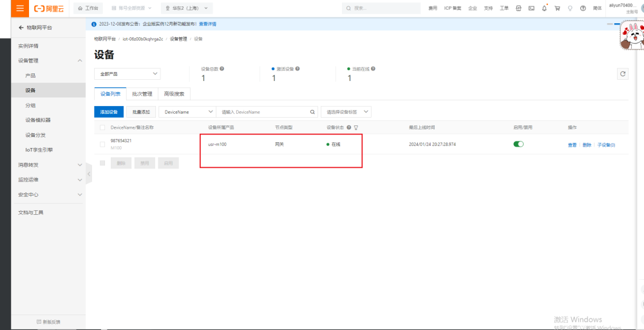Open the Cloud Shell terminal icon
644x330 pixels.
531,8
